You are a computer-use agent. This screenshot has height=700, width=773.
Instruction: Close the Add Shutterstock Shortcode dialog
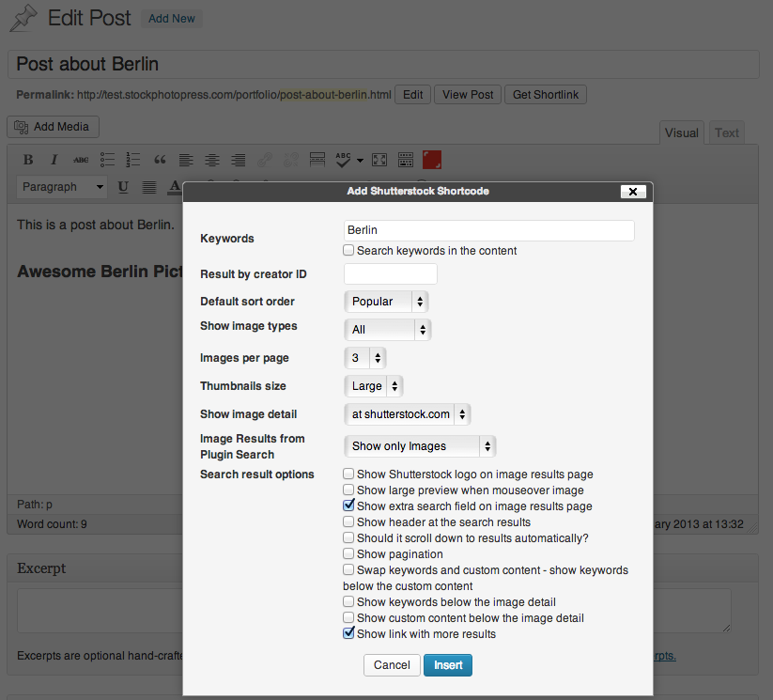tap(633, 192)
